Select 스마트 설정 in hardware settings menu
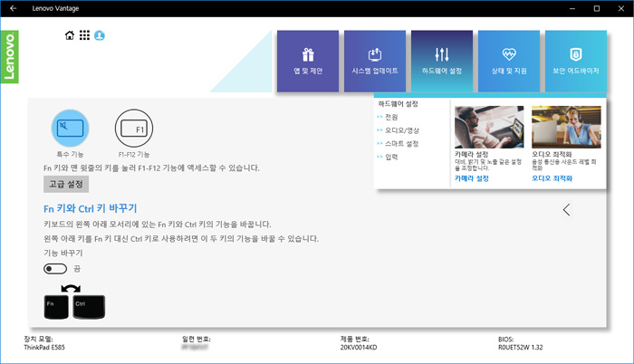Image resolution: width=634 pixels, height=364 pixels. point(401,144)
